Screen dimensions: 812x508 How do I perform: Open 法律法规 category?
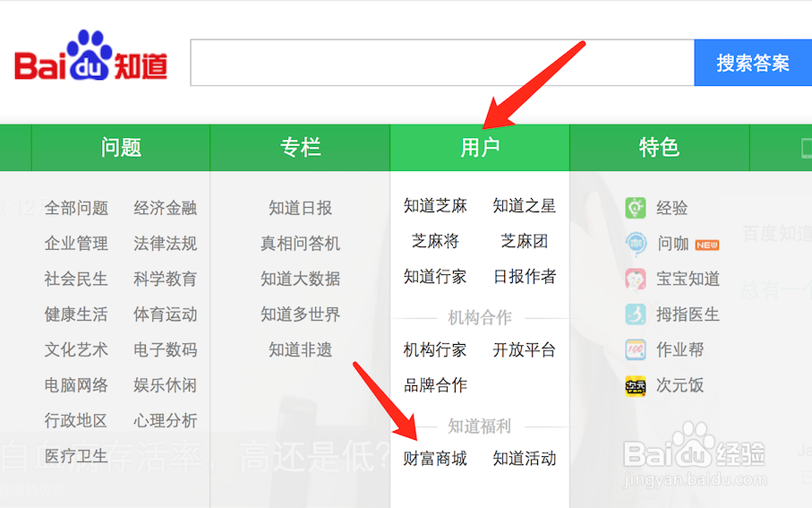click(x=166, y=243)
